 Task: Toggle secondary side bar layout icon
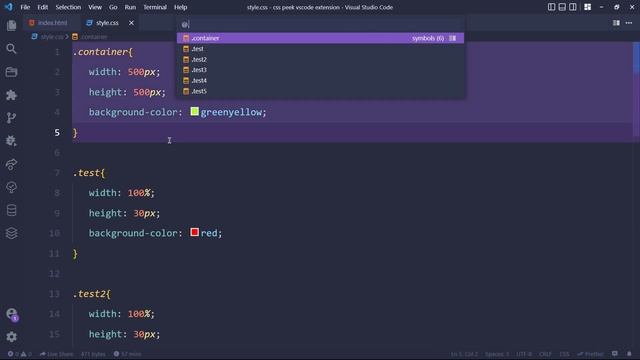(573, 7)
